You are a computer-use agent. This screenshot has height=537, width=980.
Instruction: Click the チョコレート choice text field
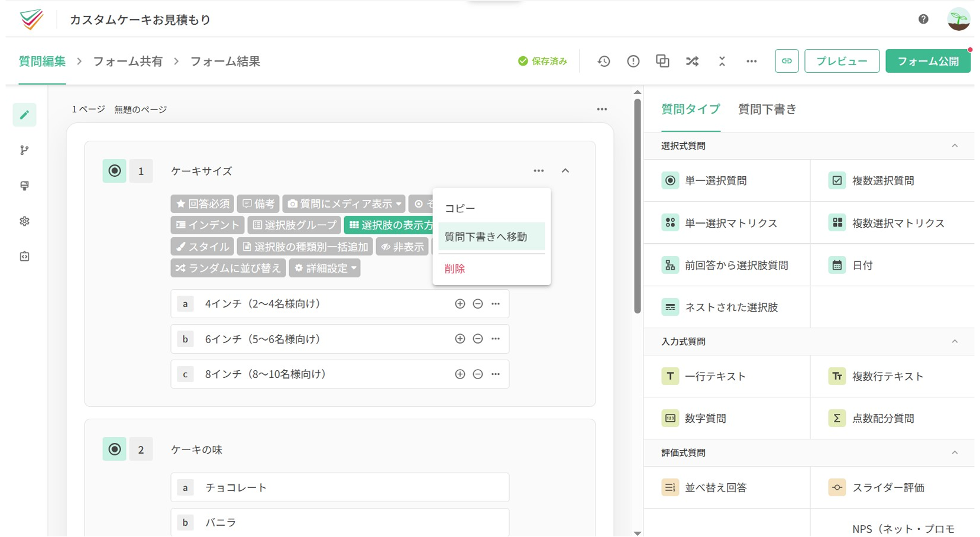tap(340, 487)
